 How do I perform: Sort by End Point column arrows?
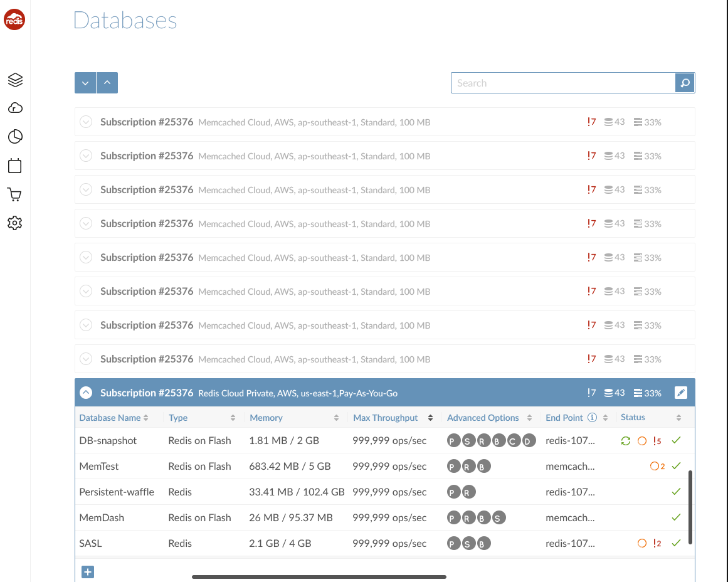click(x=606, y=418)
